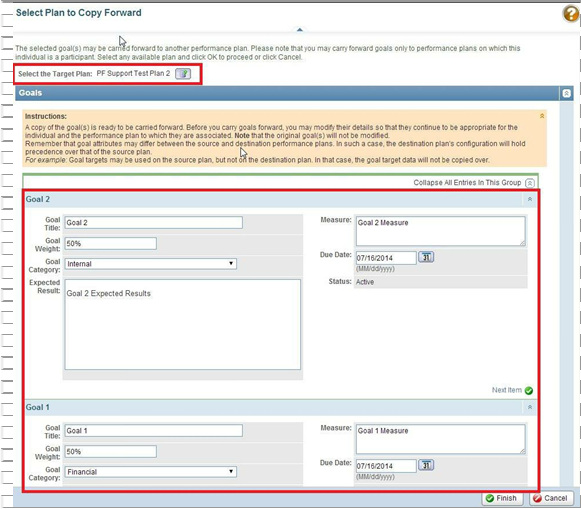Open Goal 1 category dropdown showing Financial

pyautogui.click(x=150, y=472)
